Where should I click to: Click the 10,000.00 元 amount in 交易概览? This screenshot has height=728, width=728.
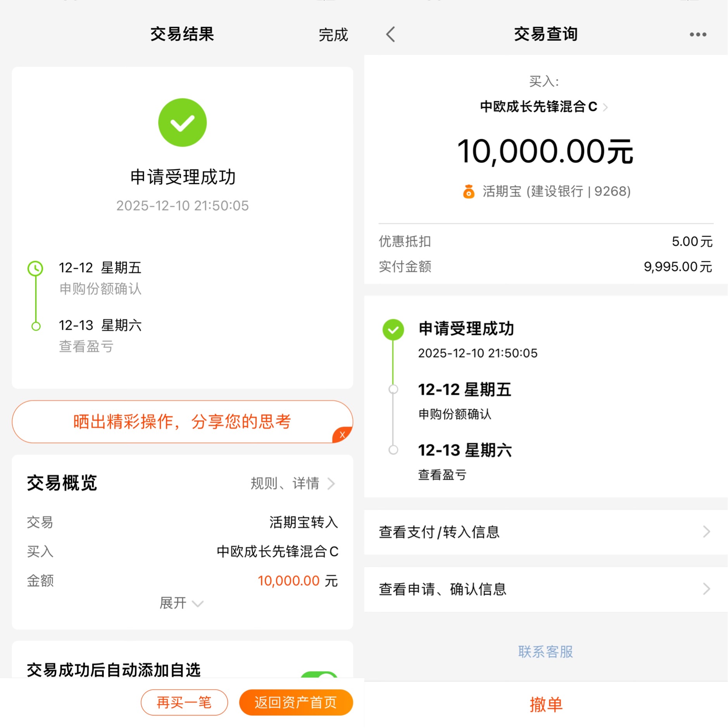tap(298, 581)
